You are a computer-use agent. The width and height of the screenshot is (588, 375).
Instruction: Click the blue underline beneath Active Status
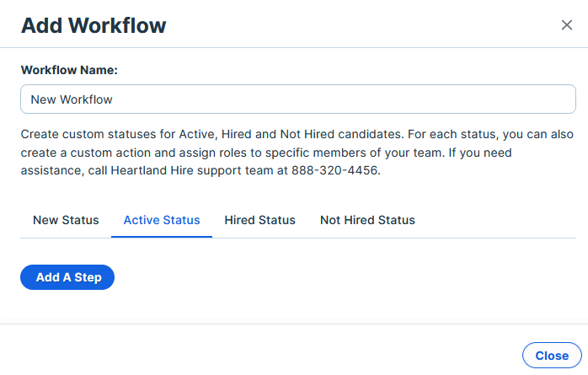point(162,237)
